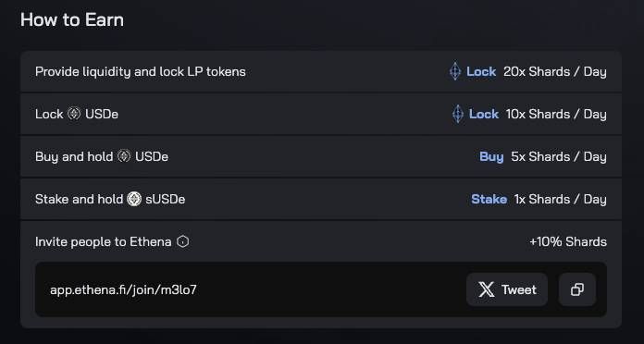Open the Stake link for sUSDe
This screenshot has height=344, width=644.
click(489, 199)
